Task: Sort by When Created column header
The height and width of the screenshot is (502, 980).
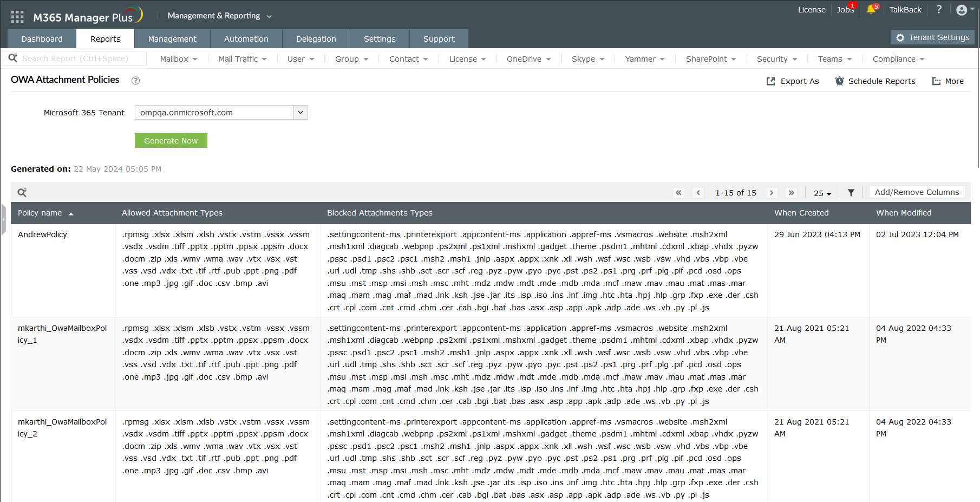Action: (x=801, y=213)
